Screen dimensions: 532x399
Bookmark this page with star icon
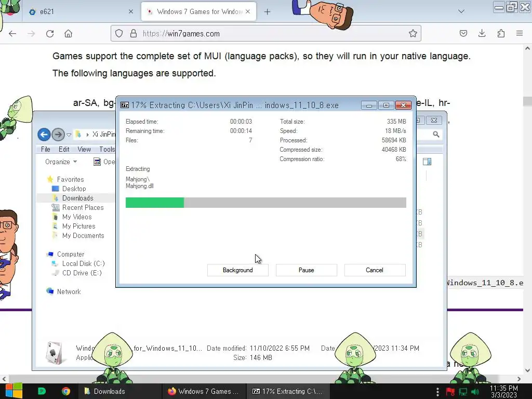point(413,33)
